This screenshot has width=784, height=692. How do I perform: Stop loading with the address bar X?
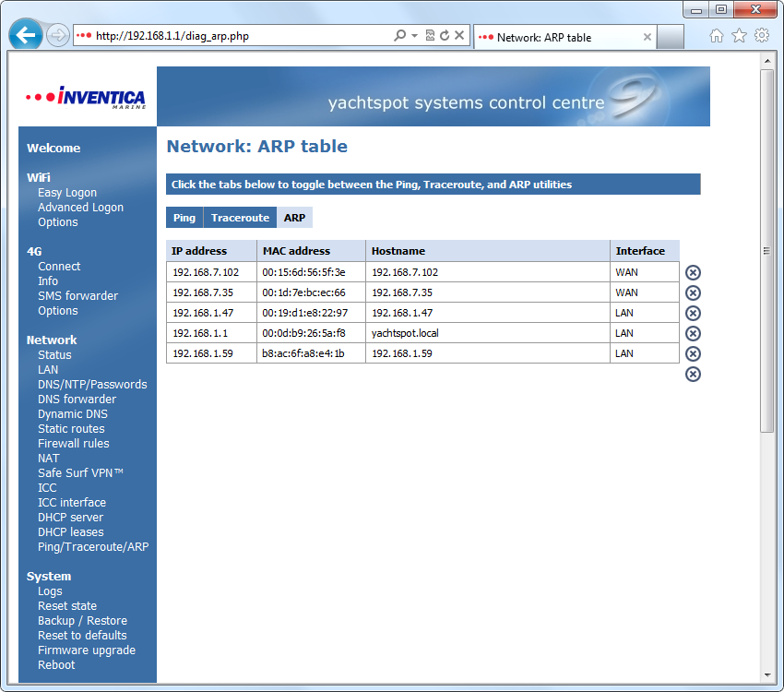459,35
